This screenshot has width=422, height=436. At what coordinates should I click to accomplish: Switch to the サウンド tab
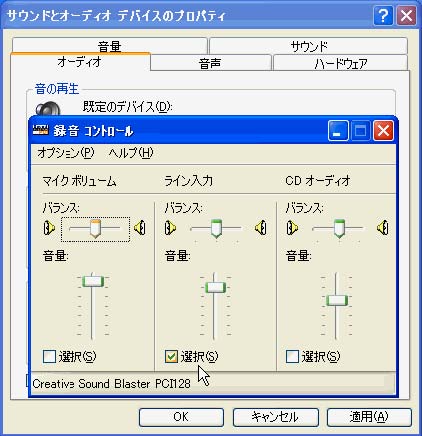(x=308, y=46)
